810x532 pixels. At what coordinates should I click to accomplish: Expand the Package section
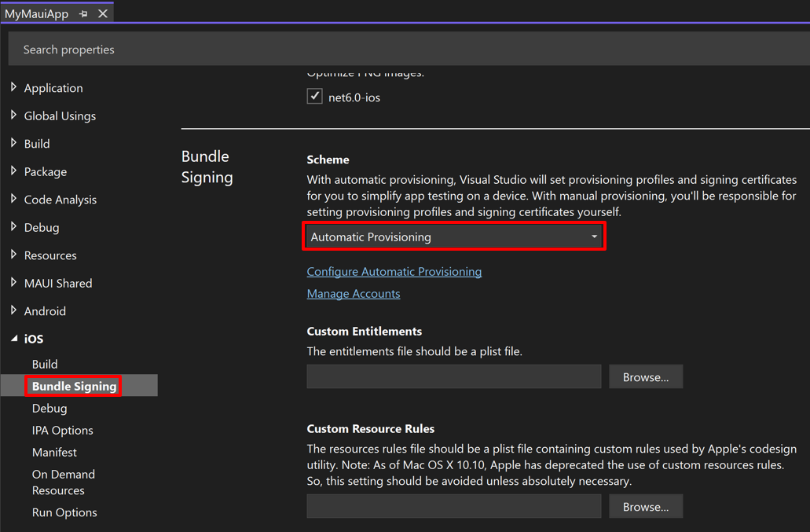click(x=14, y=171)
